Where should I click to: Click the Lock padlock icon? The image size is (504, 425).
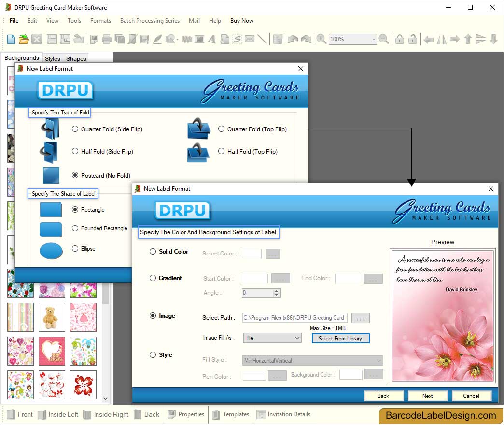click(x=400, y=39)
